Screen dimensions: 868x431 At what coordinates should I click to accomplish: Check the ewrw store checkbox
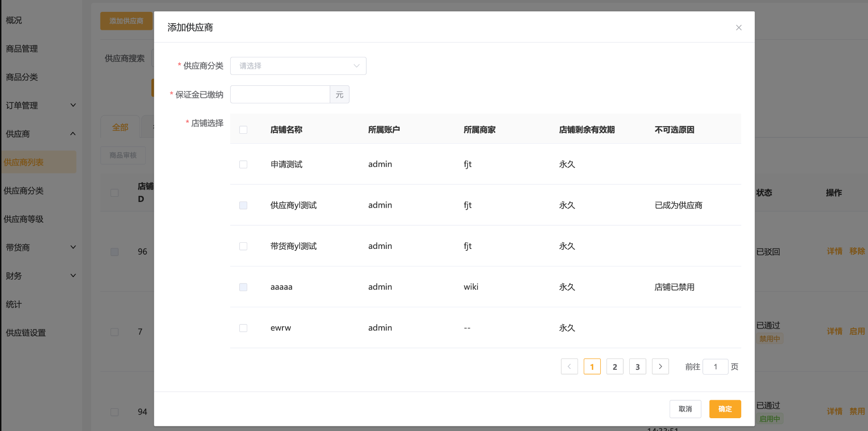click(243, 328)
